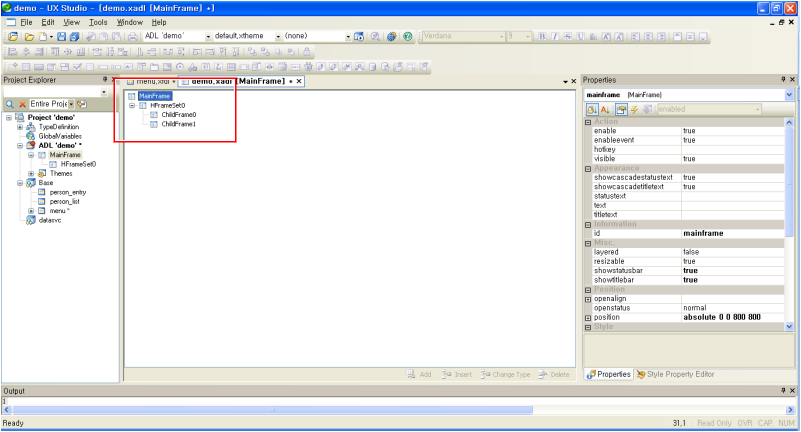Click the lightning bolt Events icon in Properties

634,108
